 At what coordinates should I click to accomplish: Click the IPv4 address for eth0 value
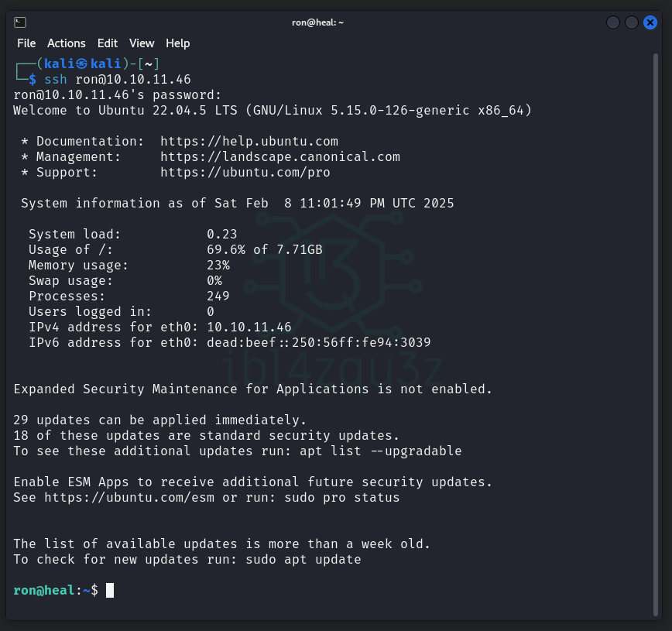point(249,328)
